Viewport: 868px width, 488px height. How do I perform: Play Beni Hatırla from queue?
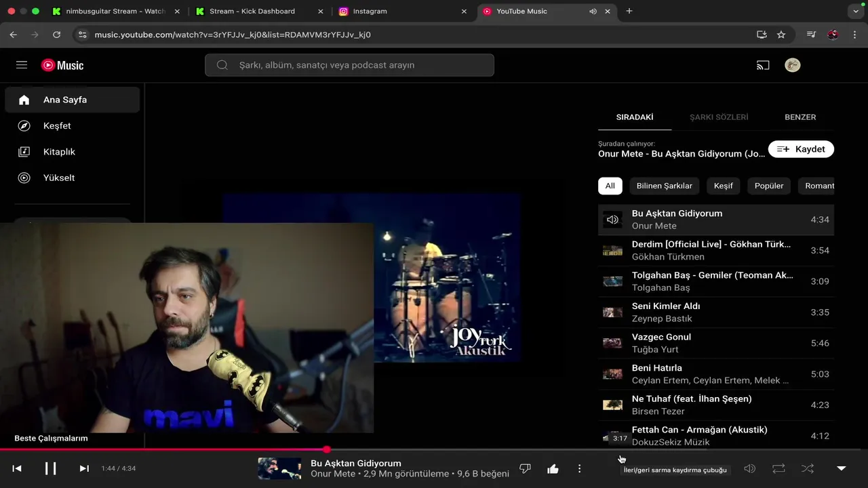716,374
